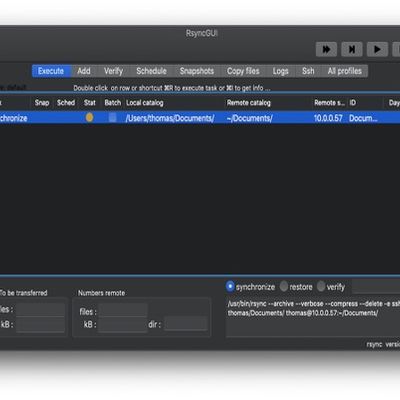Click the Snap column header
The image size is (400, 400).
pyautogui.click(x=42, y=103)
